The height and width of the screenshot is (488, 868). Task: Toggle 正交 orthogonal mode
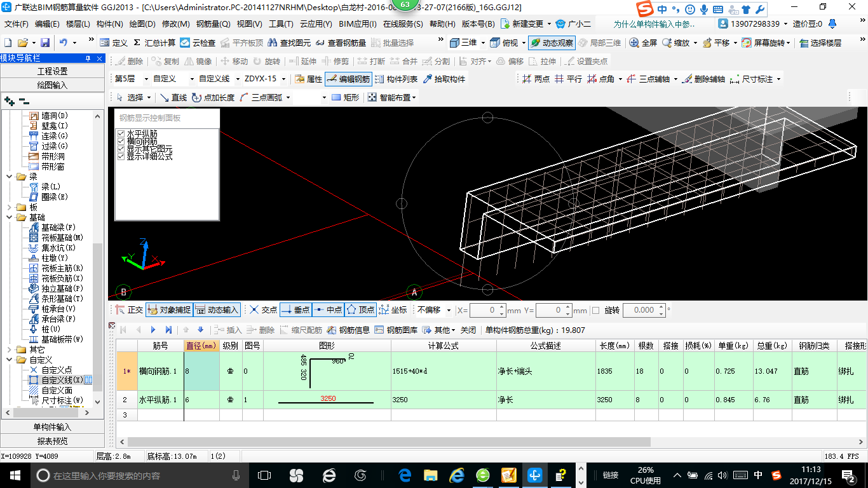(129, 310)
